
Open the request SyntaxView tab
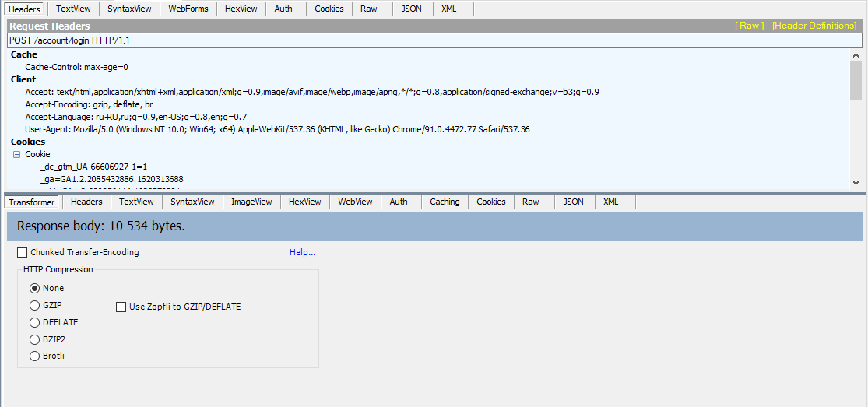(131, 9)
